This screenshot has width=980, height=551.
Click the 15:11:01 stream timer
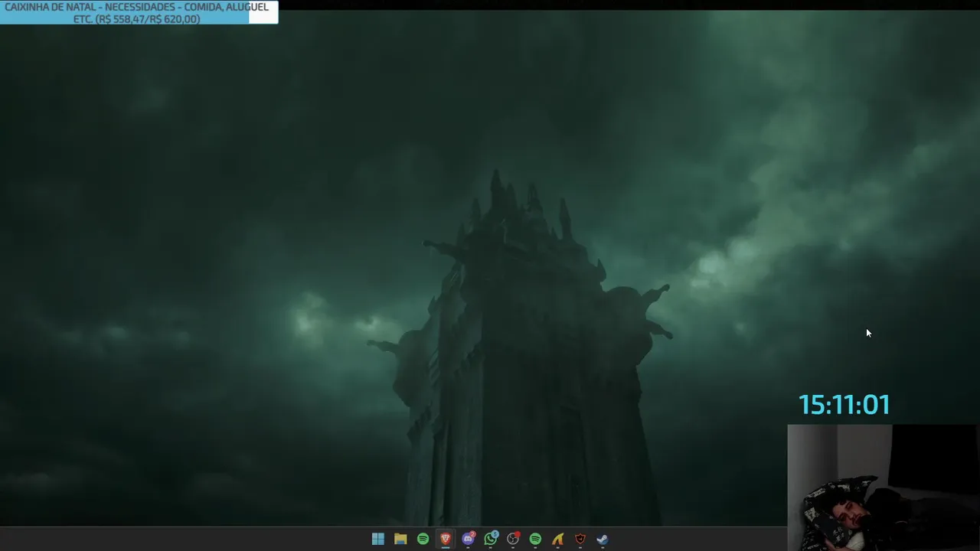pos(844,405)
